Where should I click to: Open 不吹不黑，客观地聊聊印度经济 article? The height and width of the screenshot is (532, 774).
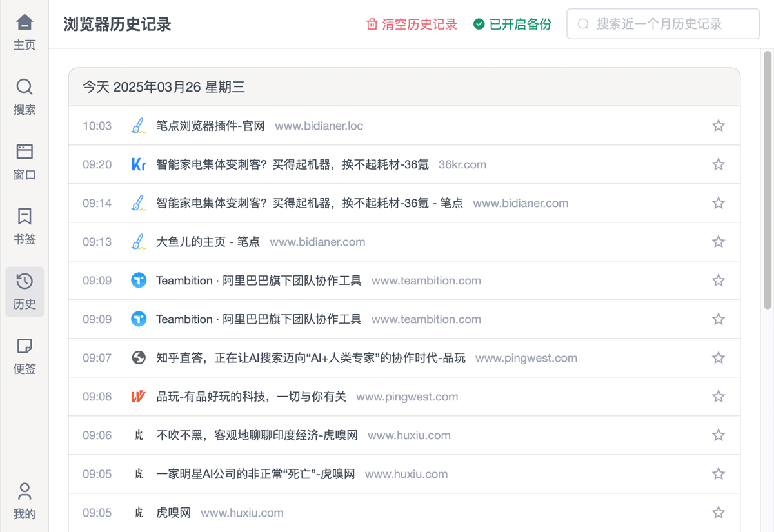tap(257, 435)
